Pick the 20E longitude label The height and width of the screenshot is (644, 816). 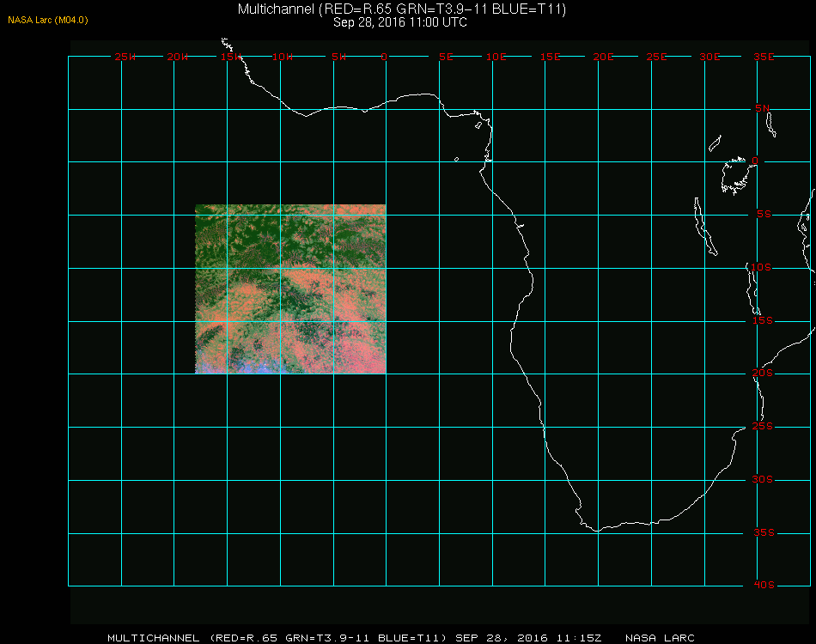(x=604, y=57)
